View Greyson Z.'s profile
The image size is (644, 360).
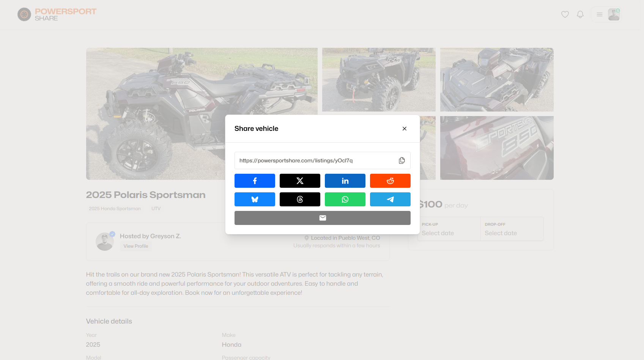pyautogui.click(x=136, y=246)
